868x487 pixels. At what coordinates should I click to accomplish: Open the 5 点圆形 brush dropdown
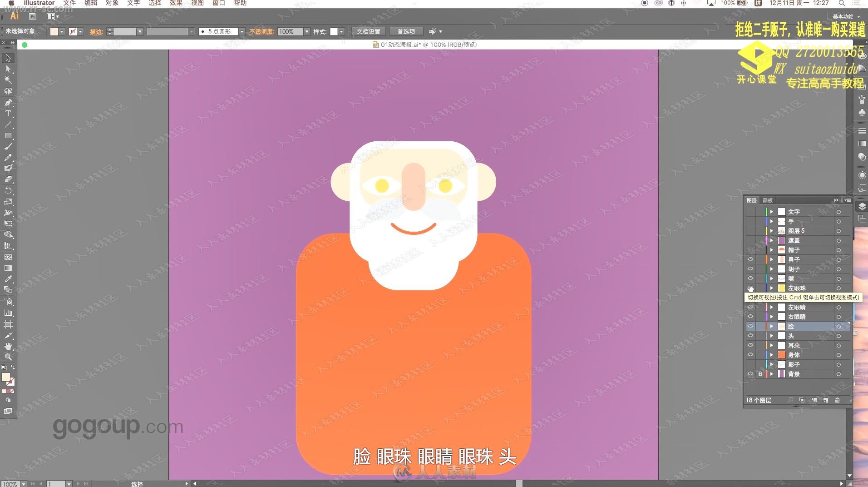(x=242, y=31)
